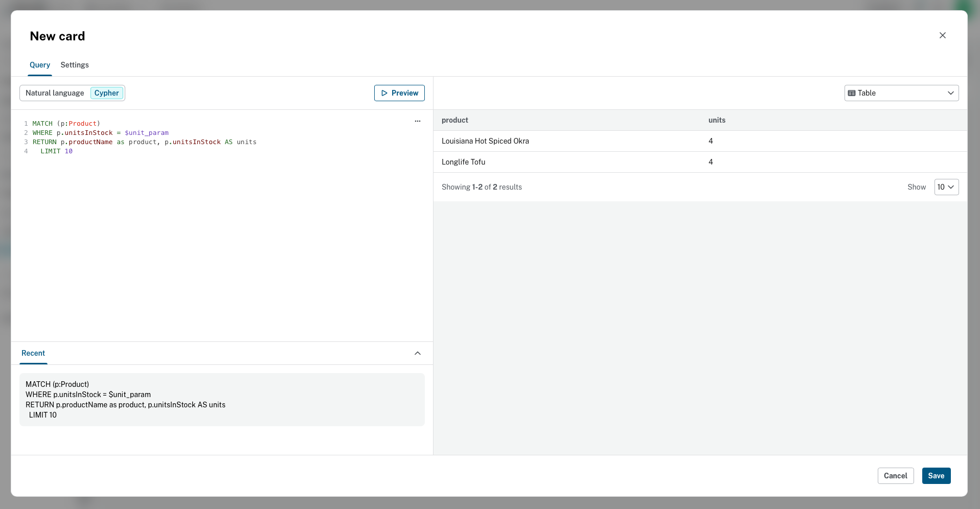This screenshot has height=509, width=980.
Task: Click the table icon in visualization selector
Action: coord(851,93)
